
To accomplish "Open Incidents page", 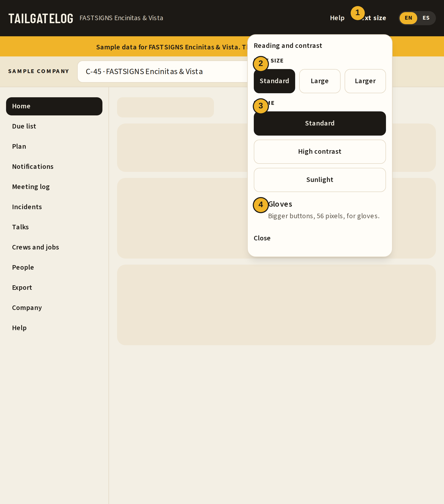I will [54, 207].
